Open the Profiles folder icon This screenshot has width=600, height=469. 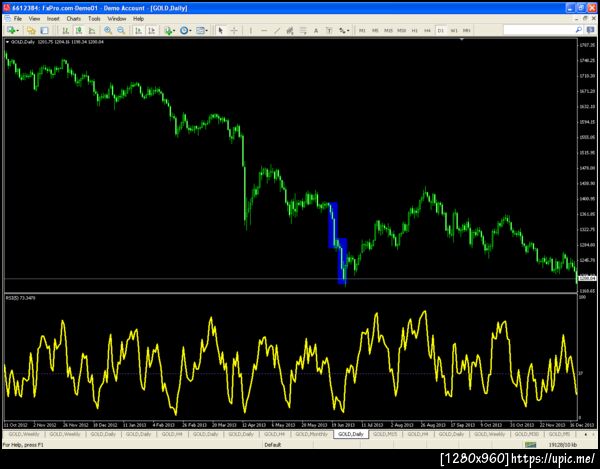[31, 30]
